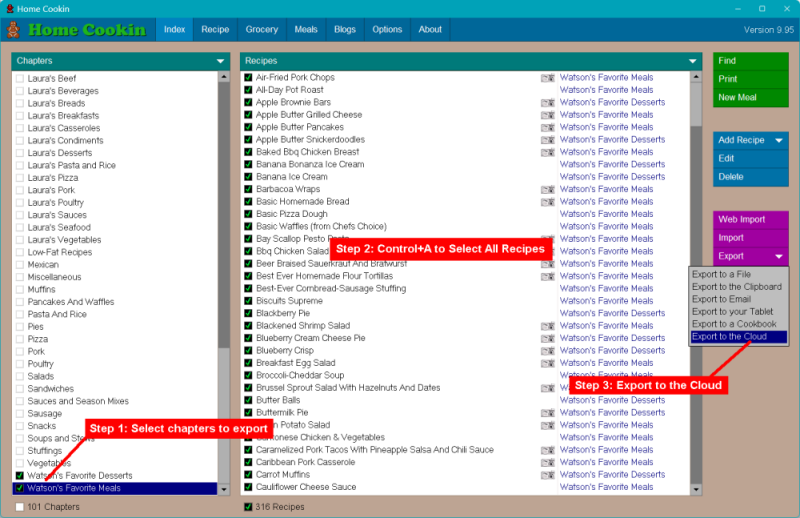Click the photo icon beside Best Ever Homemade Flour Tortillas

[x=547, y=276]
